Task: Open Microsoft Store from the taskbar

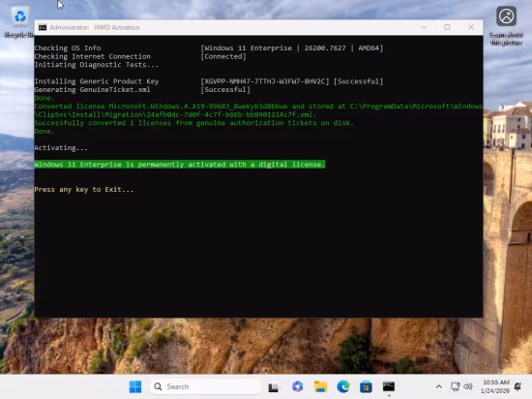Action: [366, 386]
